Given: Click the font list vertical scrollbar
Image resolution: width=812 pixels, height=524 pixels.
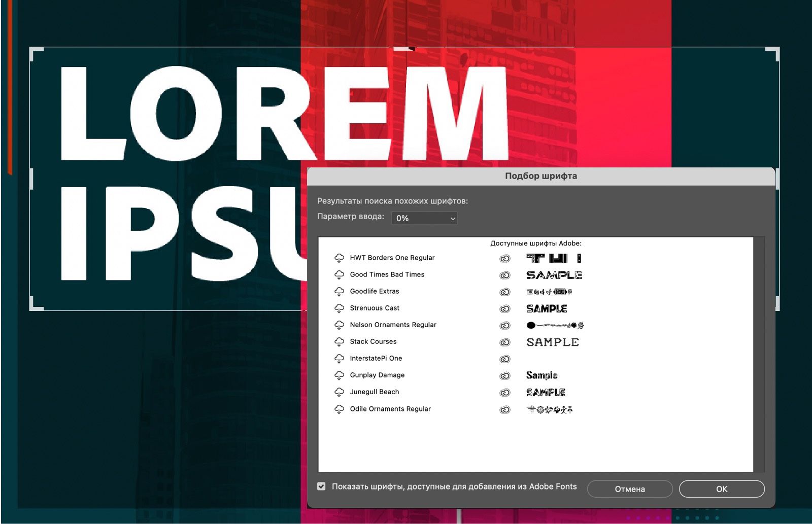Looking at the screenshot, I should tap(759, 354).
